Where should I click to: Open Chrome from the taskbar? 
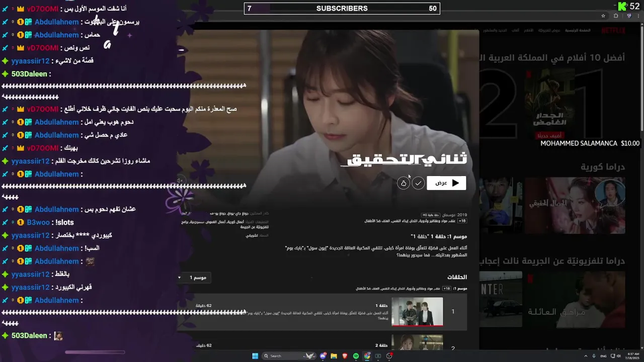pyautogui.click(x=367, y=356)
